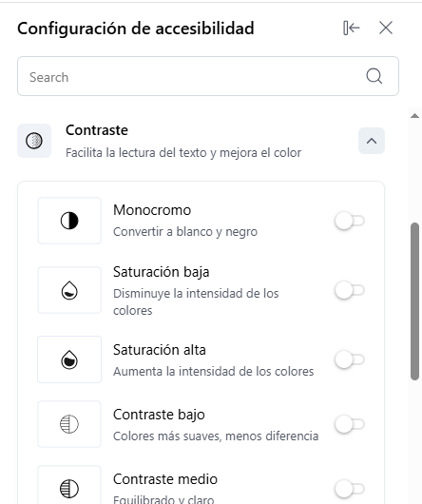Switch on Contraste medio
Viewport: 422px width, 504px height.
coord(350,489)
